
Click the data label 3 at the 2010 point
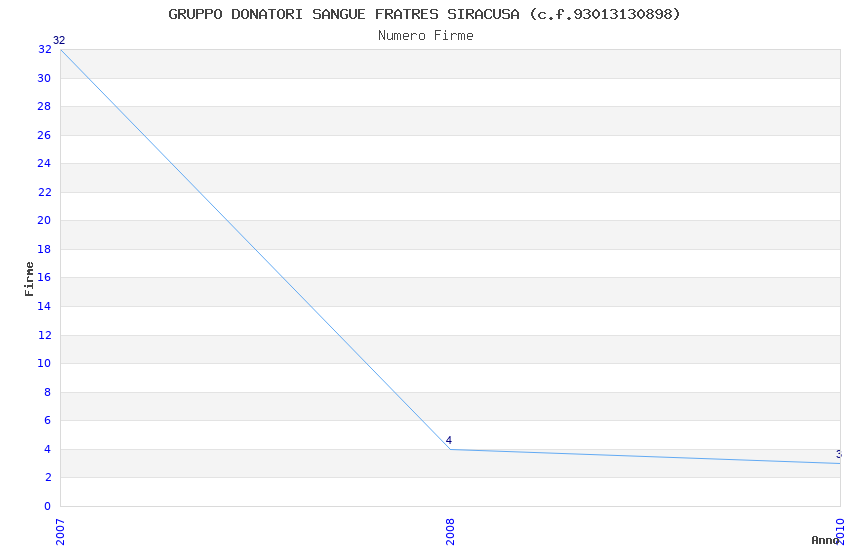coord(839,455)
